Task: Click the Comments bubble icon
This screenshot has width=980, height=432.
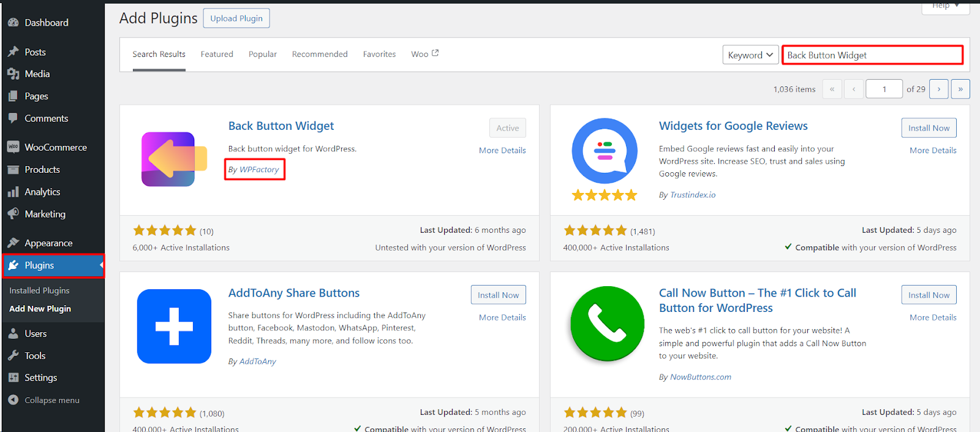Action: point(13,118)
